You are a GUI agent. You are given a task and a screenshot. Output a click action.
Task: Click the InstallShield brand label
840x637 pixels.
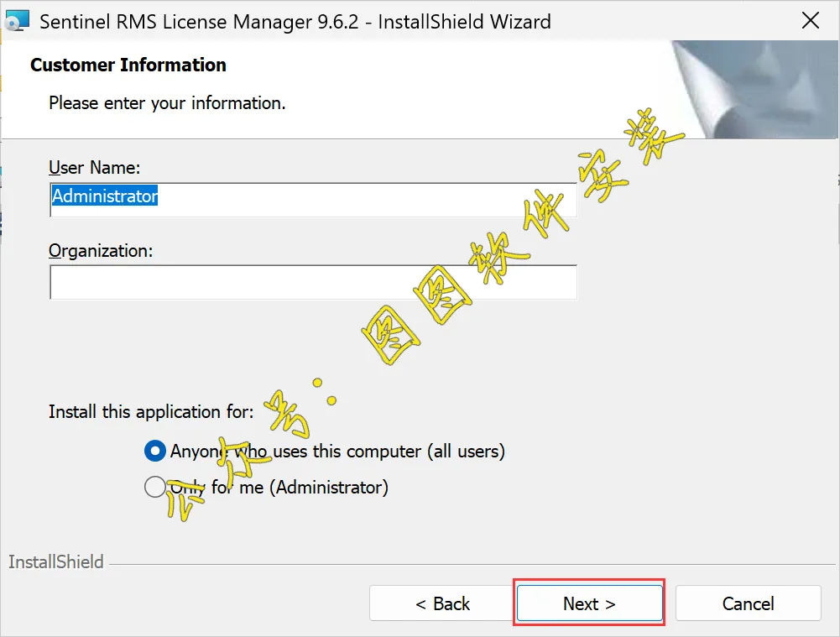tap(55, 561)
